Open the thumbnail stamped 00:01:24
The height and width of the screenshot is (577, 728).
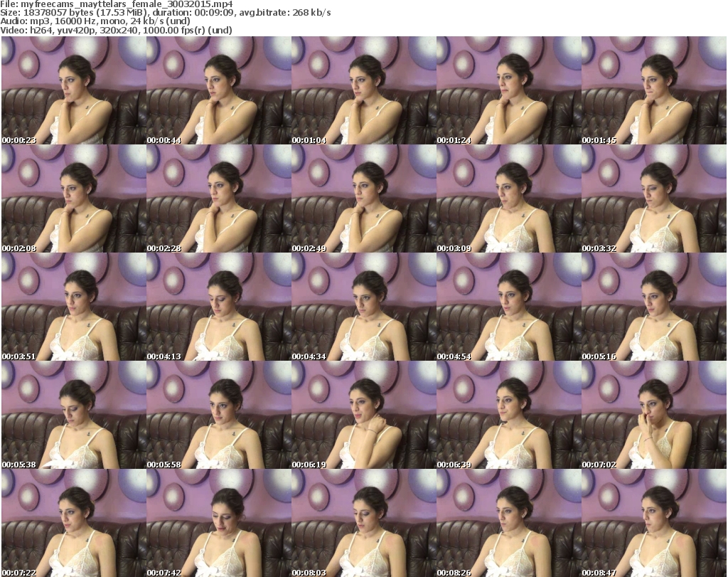tap(509, 90)
